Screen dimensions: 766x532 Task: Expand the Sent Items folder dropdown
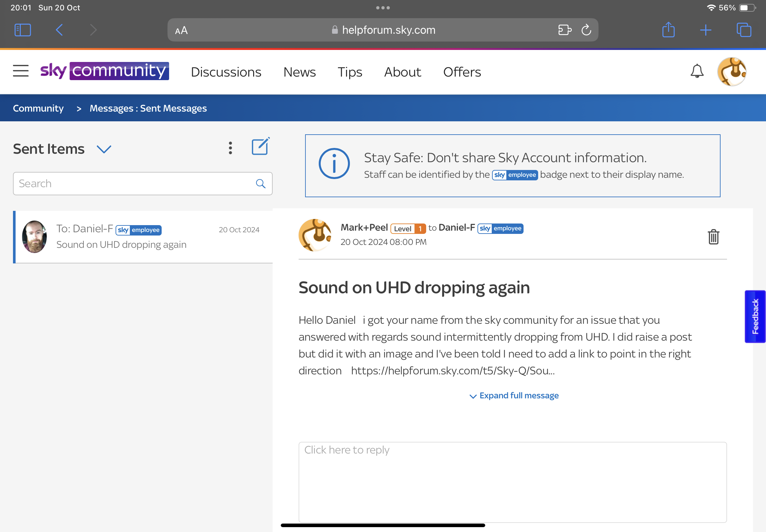[104, 149]
